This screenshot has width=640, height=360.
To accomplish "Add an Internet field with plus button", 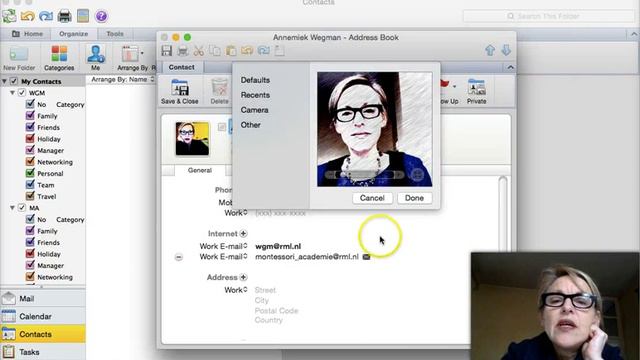I will click(x=243, y=233).
